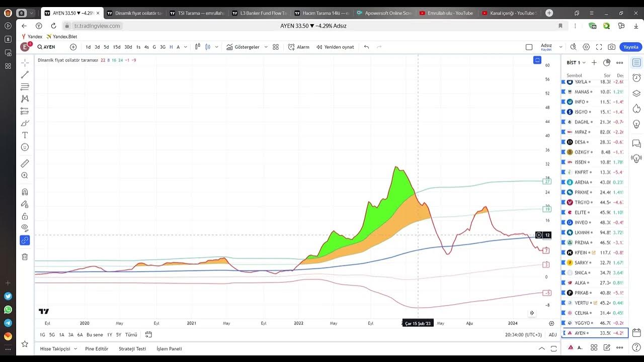Open the forecasting and measurement tools
Viewport: 644px width, 362px height.
[x=25, y=111]
